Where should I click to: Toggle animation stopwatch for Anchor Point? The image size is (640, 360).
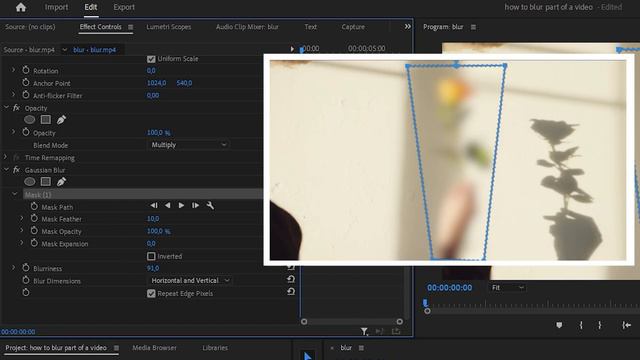(x=26, y=82)
